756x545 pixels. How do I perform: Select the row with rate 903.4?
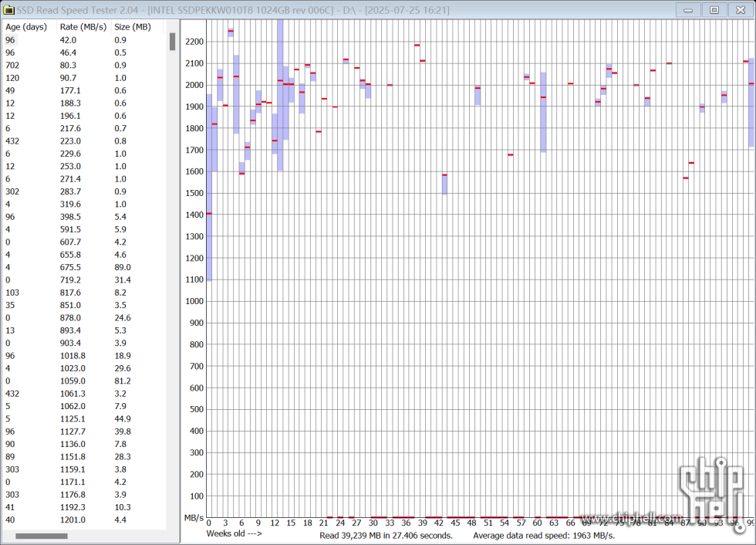[x=85, y=343]
